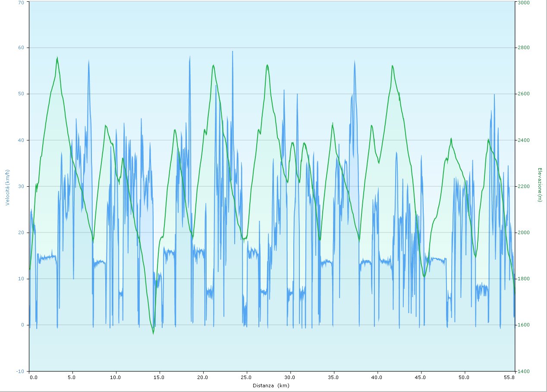Click the 'Elevazione (m)' right axis title
Screen dimensions: 547x392
click(x=539, y=185)
